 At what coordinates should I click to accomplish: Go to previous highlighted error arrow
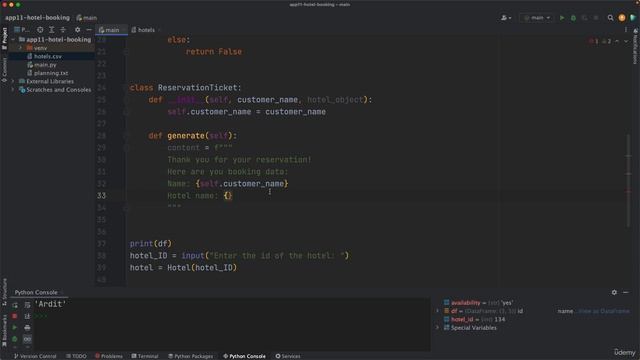pos(617,41)
